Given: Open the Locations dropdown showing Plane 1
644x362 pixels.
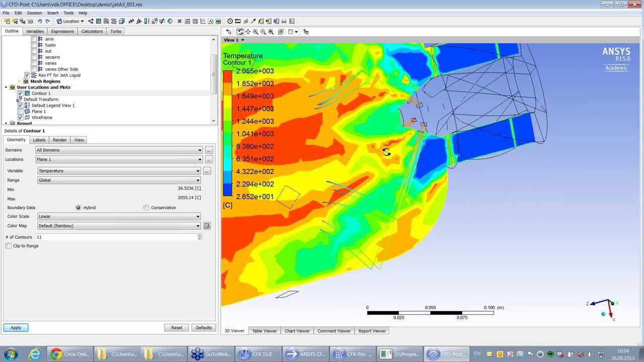Looking at the screenshot, I should click(x=119, y=159).
